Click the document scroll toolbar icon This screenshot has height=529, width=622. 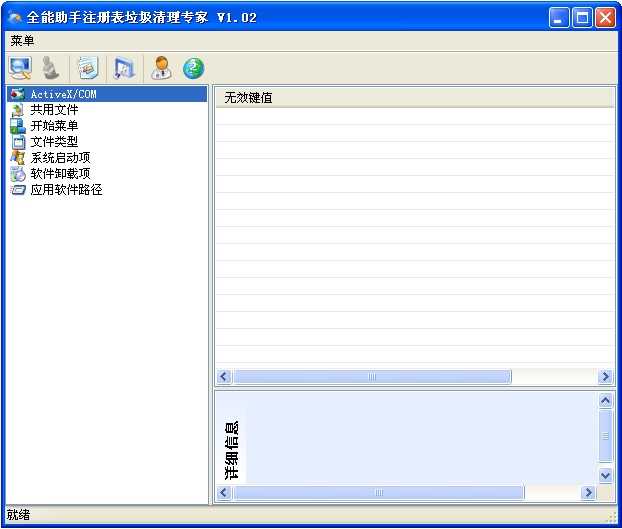(x=88, y=68)
